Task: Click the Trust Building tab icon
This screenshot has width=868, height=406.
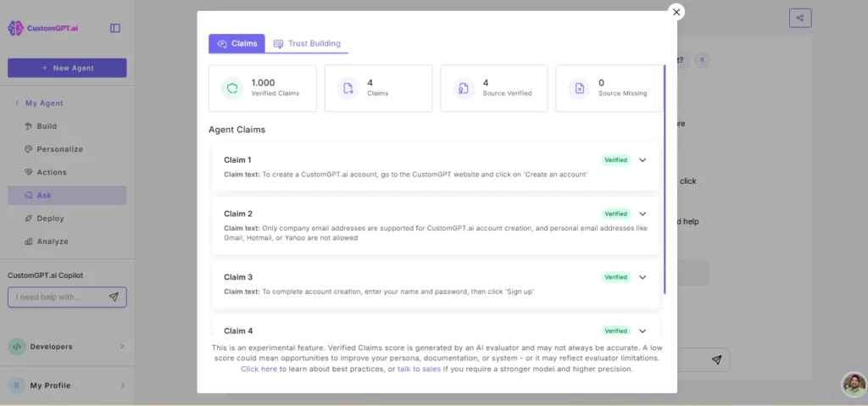Action: coord(278,44)
